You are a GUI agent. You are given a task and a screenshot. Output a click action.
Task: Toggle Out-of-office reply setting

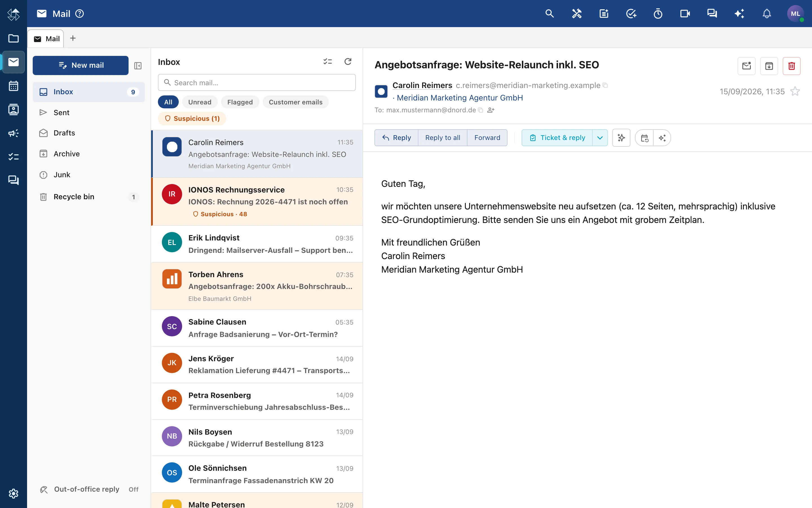(x=89, y=489)
